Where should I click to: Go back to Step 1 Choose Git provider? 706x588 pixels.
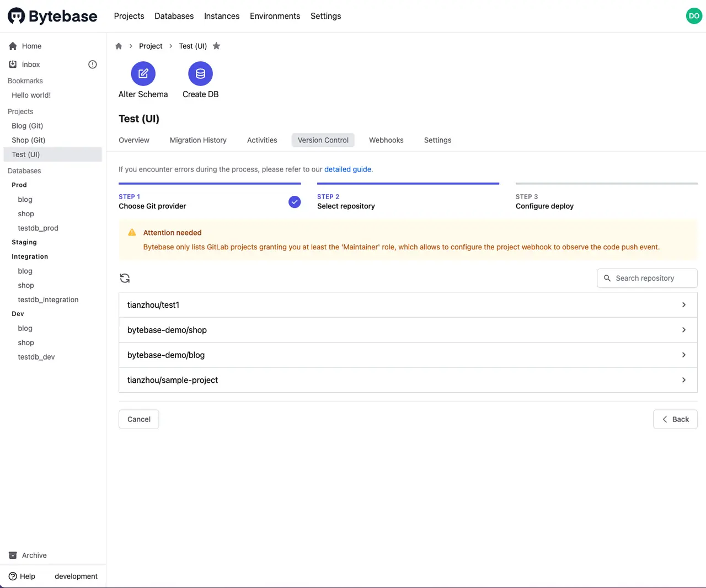point(152,202)
